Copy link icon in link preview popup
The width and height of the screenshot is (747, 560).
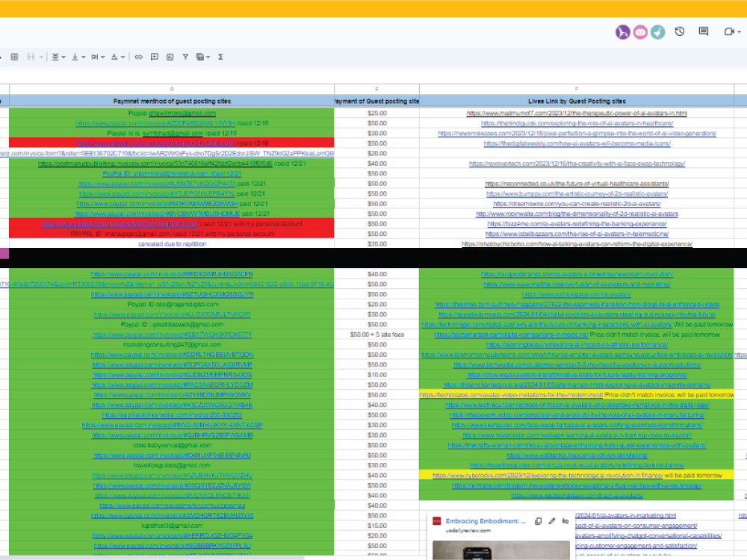539,521
